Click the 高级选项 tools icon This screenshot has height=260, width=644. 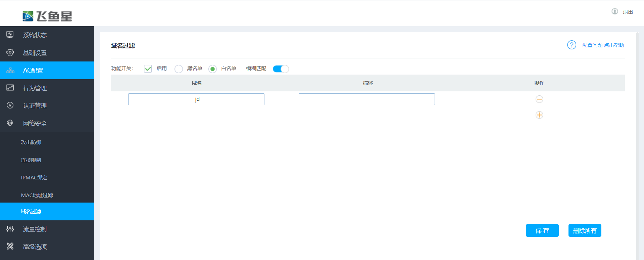(x=10, y=246)
